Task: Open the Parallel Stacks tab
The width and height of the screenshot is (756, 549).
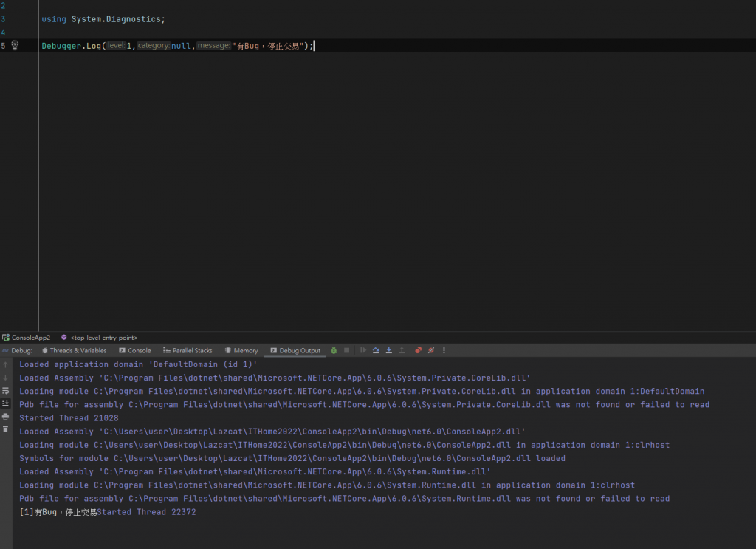Action: (x=188, y=351)
